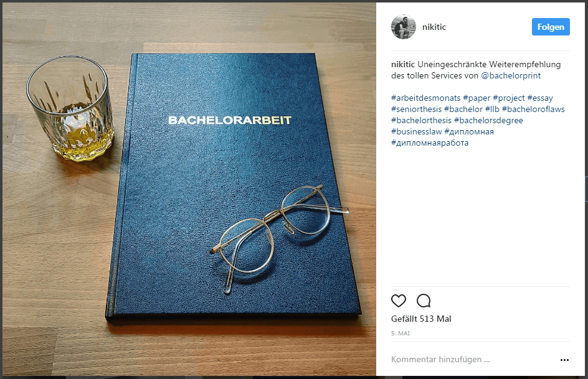View who liked: Gefällt 513 Mal
588x379 pixels.
421,319
